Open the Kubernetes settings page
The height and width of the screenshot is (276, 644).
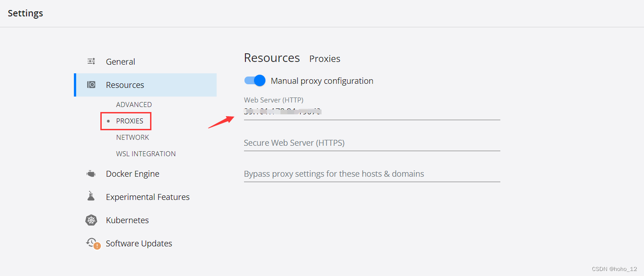(x=127, y=220)
